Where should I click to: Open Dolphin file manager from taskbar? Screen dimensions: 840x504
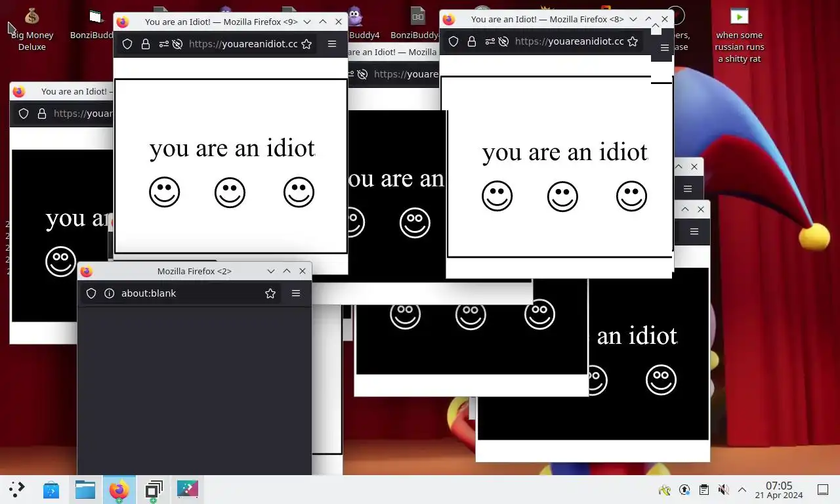pyautogui.click(x=85, y=489)
